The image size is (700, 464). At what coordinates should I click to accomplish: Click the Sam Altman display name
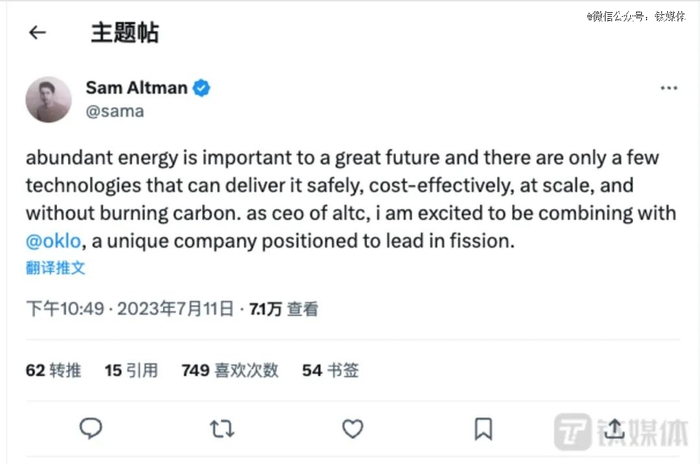click(x=136, y=88)
